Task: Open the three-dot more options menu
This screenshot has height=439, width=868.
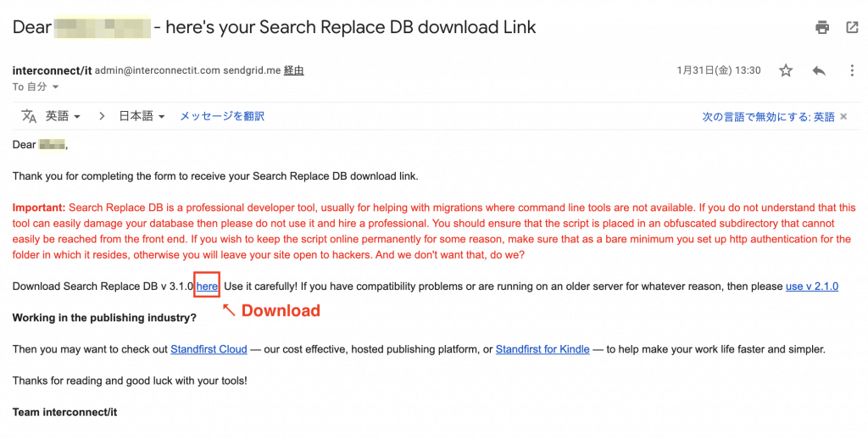Action: click(852, 70)
